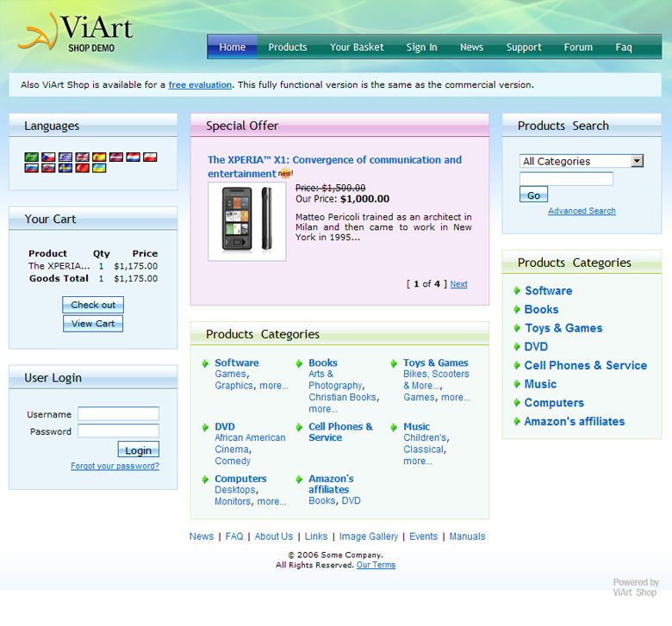Go to Next special offer
Viewport: 672px width, 626px height.
coord(458,284)
